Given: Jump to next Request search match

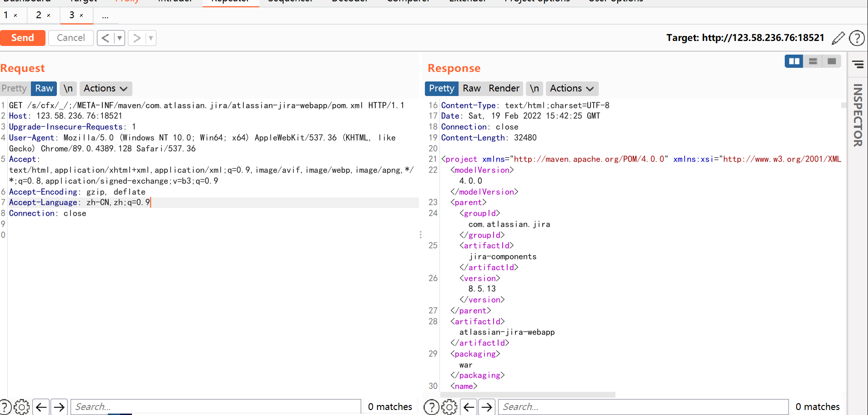Looking at the screenshot, I should (59, 407).
